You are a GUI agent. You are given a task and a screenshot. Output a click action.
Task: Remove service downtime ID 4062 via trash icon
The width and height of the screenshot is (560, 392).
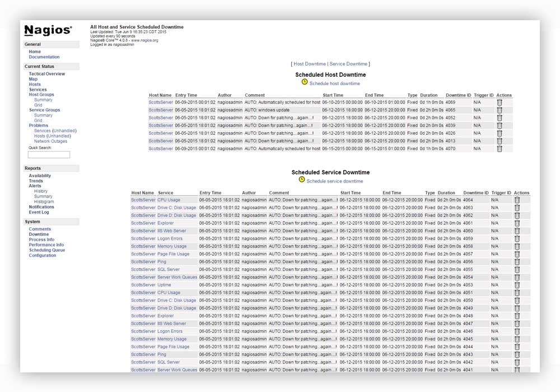point(517,215)
